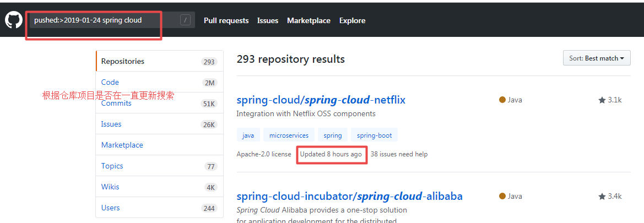Open the spring-cloud-netflix repository link
This screenshot has width=644, height=223.
pyautogui.click(x=321, y=100)
